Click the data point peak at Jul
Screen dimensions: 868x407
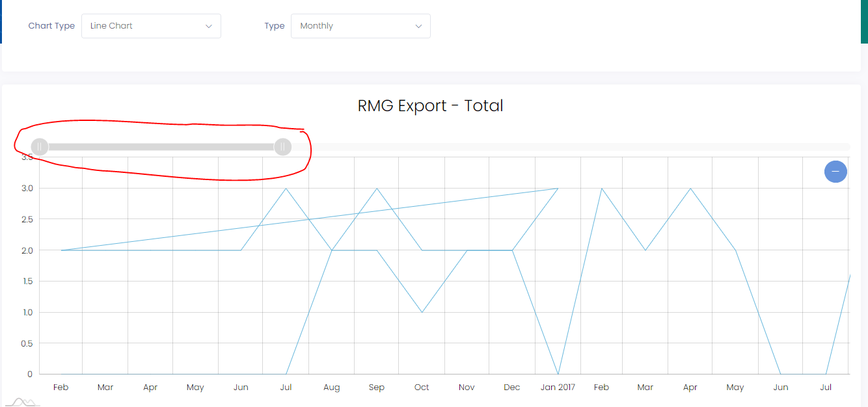pyautogui.click(x=286, y=188)
